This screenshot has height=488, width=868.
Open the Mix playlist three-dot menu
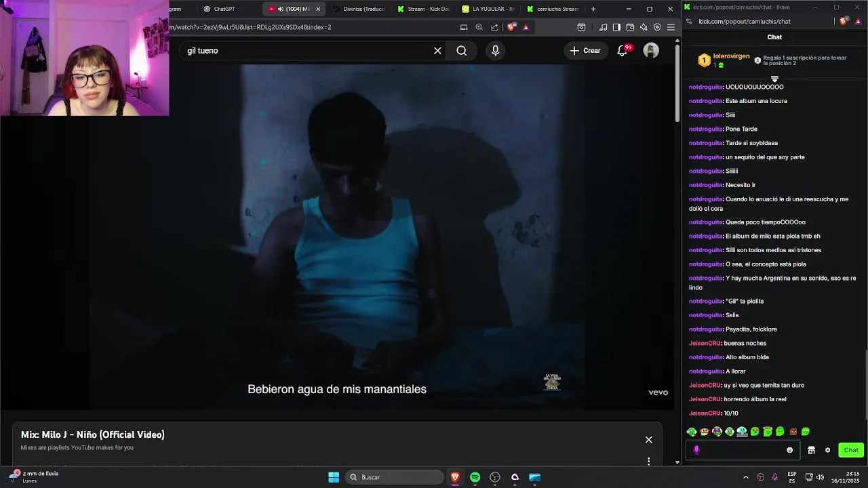649,462
